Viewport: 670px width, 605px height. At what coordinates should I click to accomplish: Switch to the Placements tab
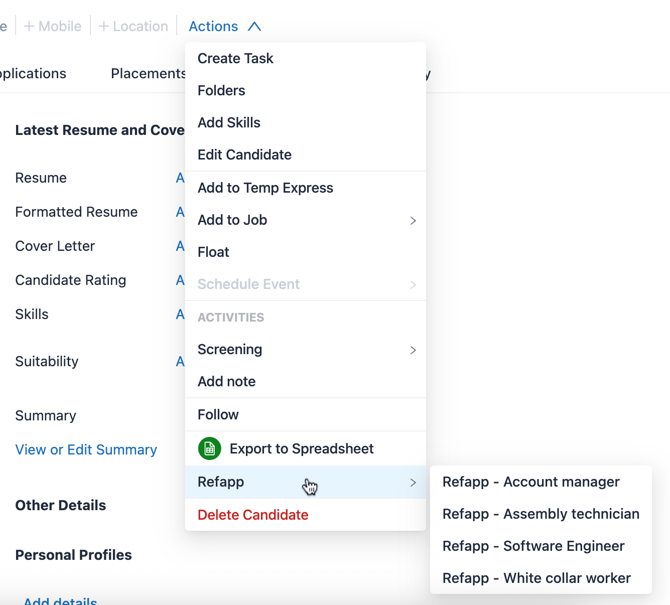(148, 73)
